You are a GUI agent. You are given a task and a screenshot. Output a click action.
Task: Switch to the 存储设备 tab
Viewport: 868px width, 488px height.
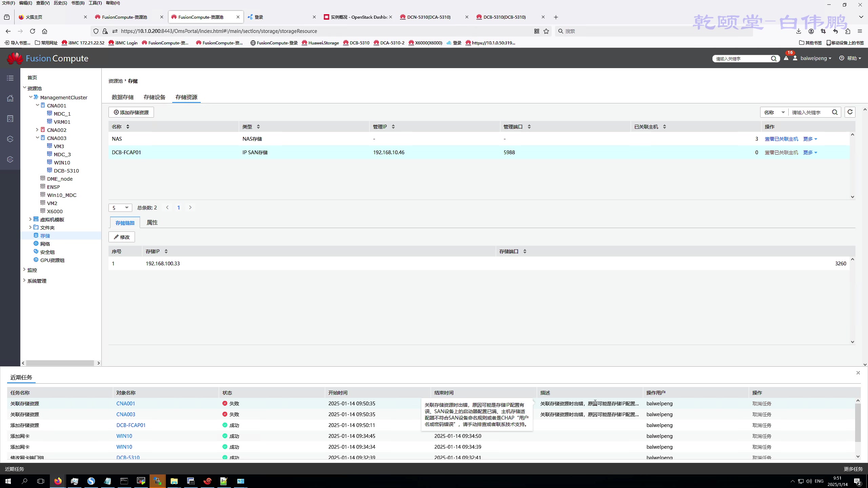click(154, 97)
